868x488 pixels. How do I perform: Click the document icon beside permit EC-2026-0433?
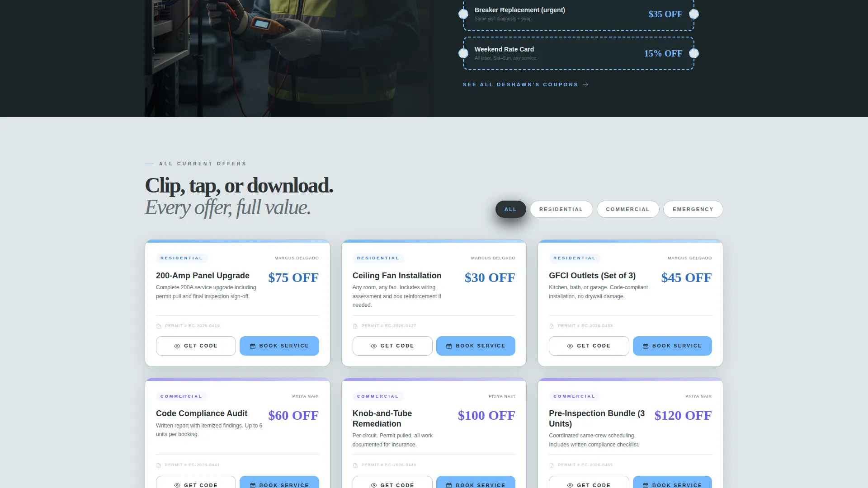[552, 326]
